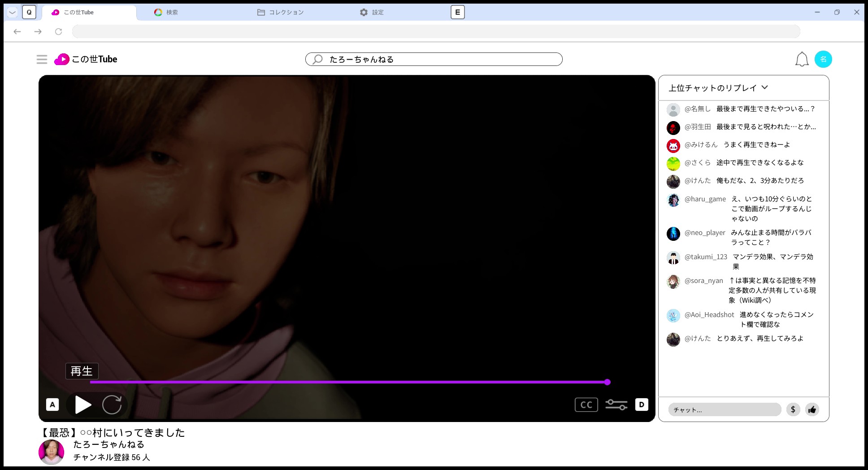
Task: Click @takumi_123's chat message
Action: (x=773, y=261)
